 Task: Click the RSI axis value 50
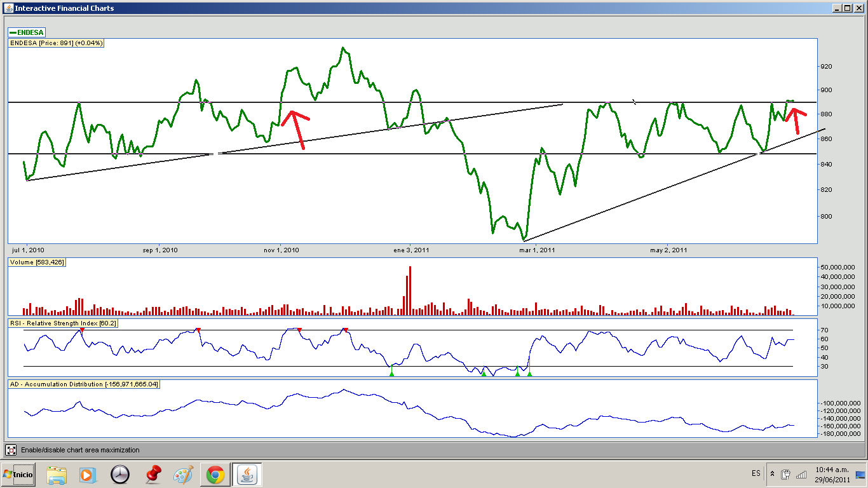click(x=824, y=348)
